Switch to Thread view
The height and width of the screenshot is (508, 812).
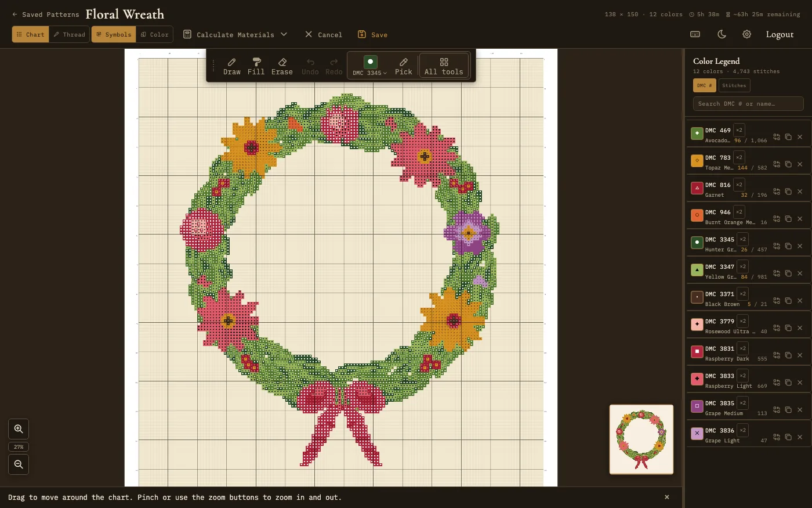[x=69, y=34]
